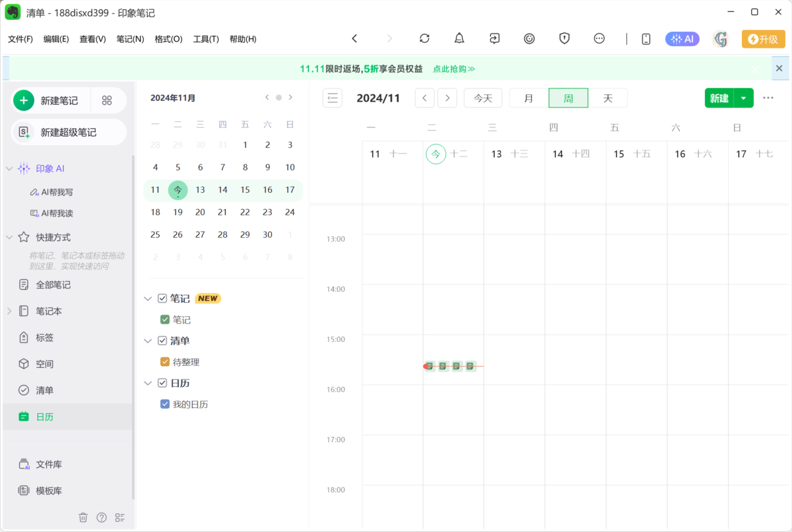Click the mini calendar today dot
This screenshot has height=532, width=792.
pyautogui.click(x=279, y=97)
